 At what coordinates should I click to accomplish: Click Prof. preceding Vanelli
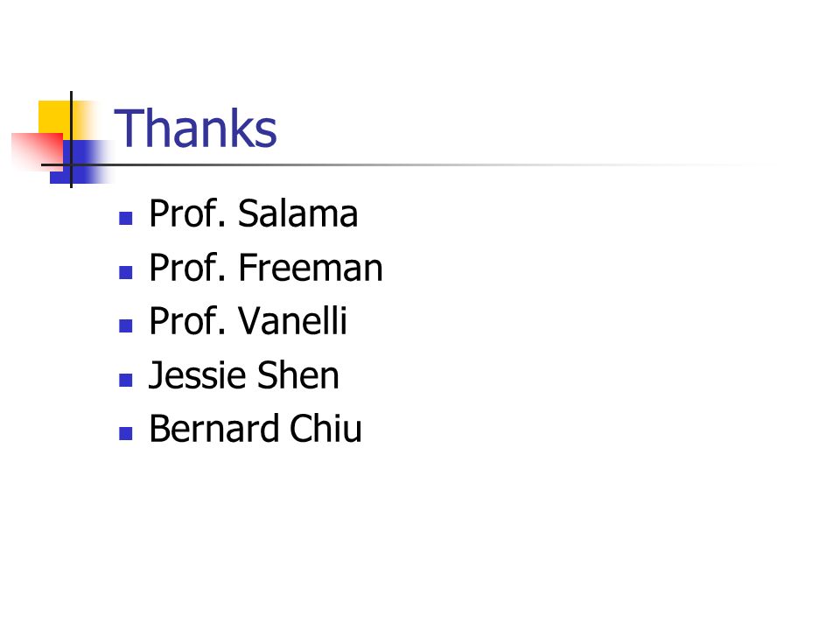point(187,321)
